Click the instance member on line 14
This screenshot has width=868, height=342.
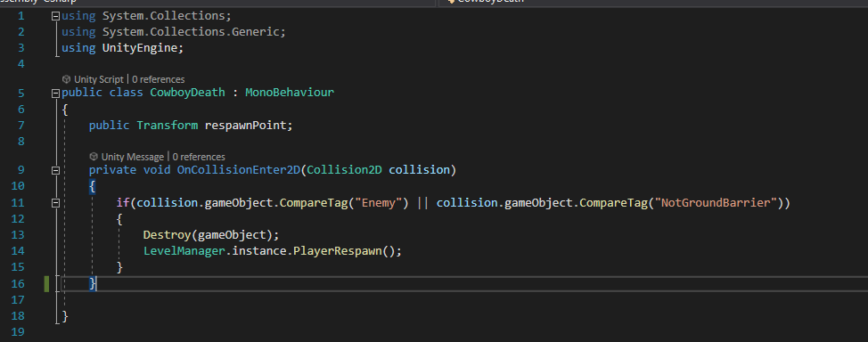(x=259, y=250)
